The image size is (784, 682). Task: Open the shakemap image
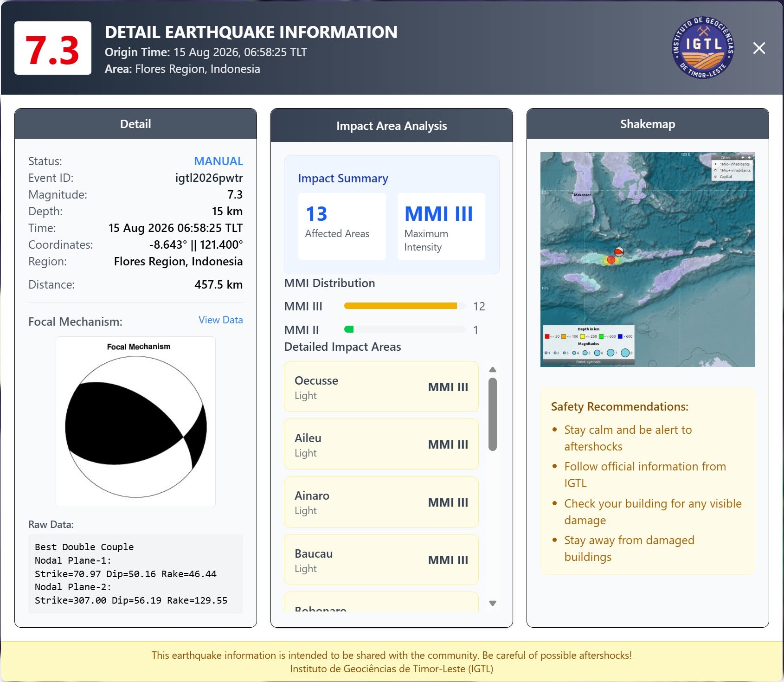coord(648,259)
